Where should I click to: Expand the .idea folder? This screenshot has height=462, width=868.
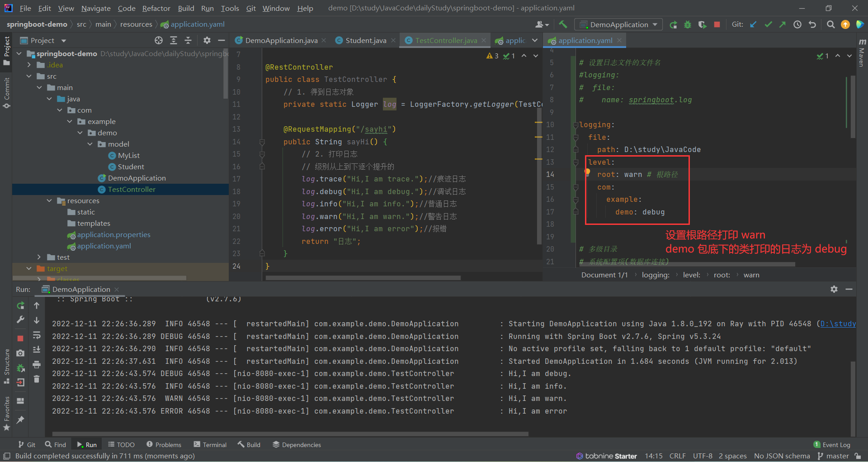point(29,65)
